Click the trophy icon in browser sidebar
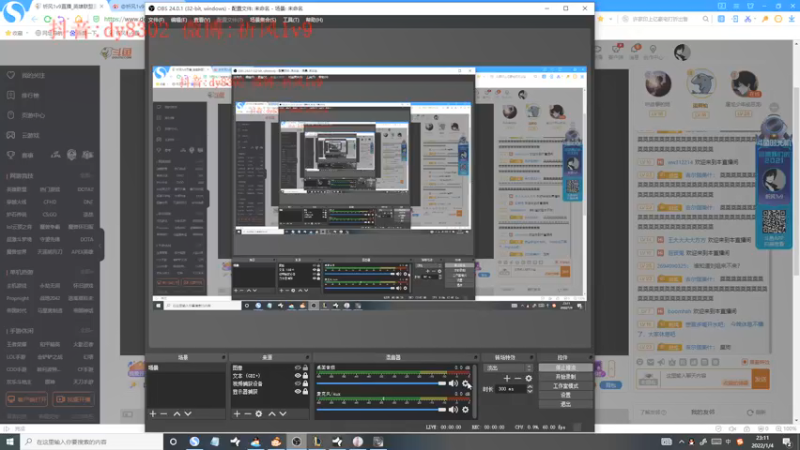Viewport: 800px width, 450px height. coord(11,155)
